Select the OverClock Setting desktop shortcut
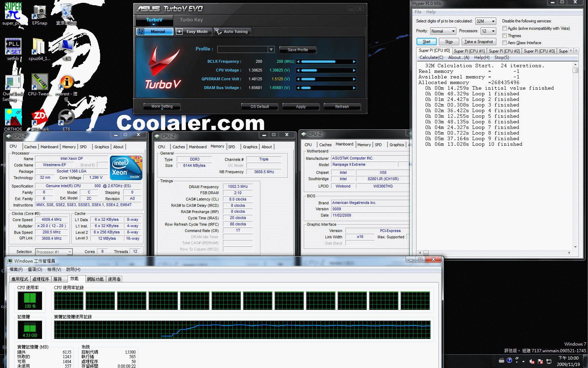This screenshot has height=368, width=588. tap(13, 88)
